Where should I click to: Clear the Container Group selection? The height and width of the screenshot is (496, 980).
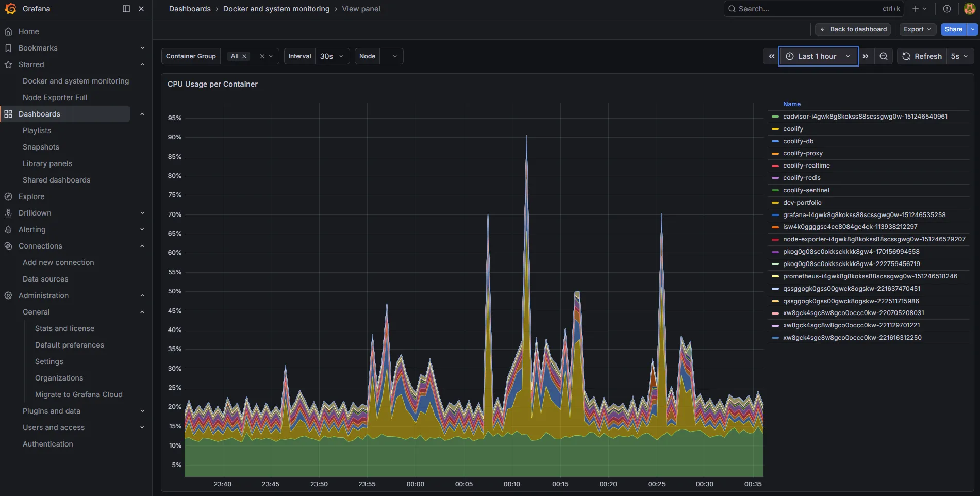tap(262, 56)
